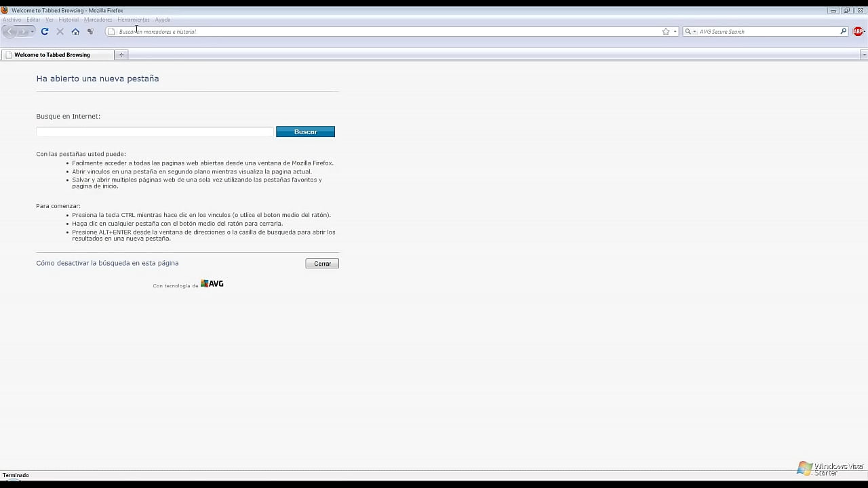Open link about deactivating search on this page
Image resolution: width=868 pixels, height=488 pixels.
click(x=107, y=263)
